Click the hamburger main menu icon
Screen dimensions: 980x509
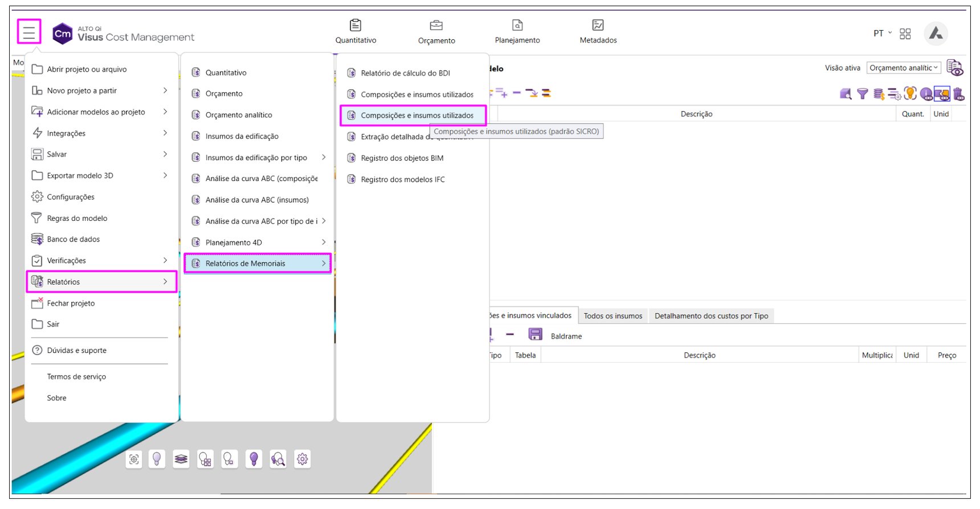coord(29,32)
